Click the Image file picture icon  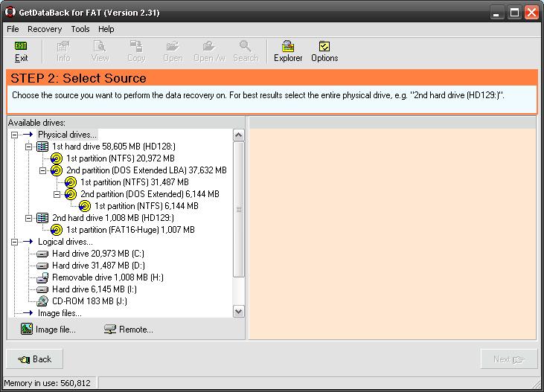pyautogui.click(x=27, y=329)
